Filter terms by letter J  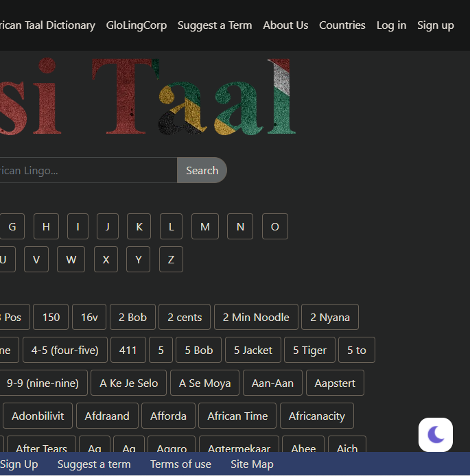pyautogui.click(x=108, y=226)
